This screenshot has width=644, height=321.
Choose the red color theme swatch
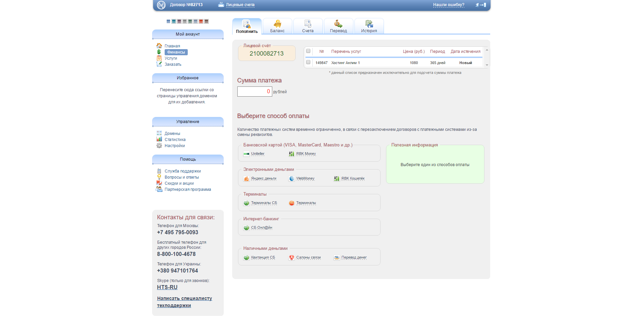[201, 21]
